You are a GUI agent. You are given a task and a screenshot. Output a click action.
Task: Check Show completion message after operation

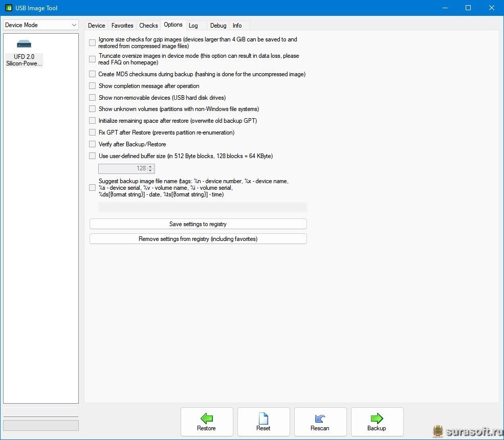[x=92, y=86]
